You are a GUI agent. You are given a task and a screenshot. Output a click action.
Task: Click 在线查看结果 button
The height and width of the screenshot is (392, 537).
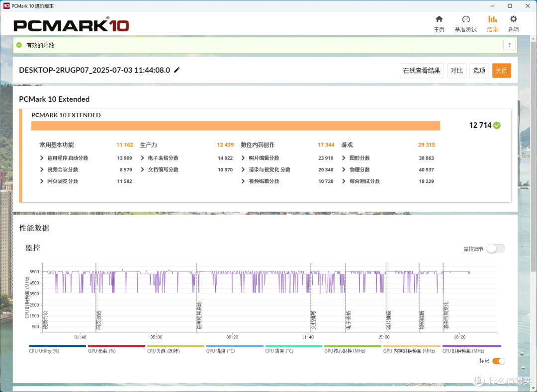[422, 71]
